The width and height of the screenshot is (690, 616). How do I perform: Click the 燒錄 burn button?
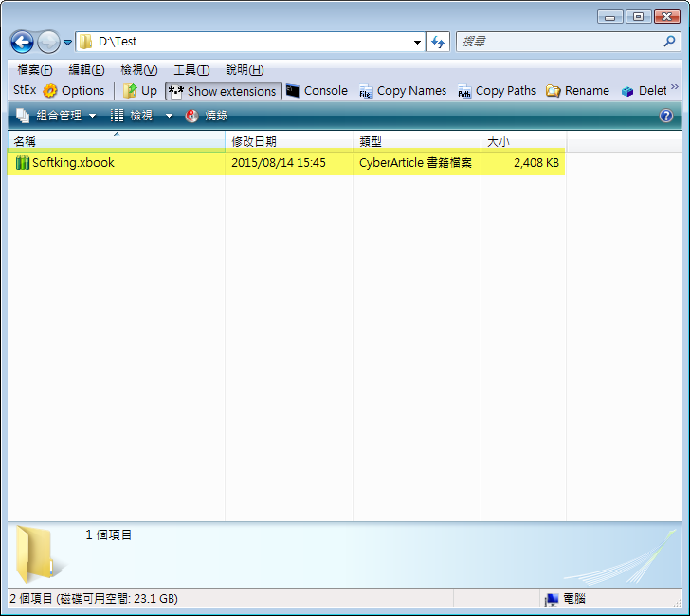click(x=207, y=116)
